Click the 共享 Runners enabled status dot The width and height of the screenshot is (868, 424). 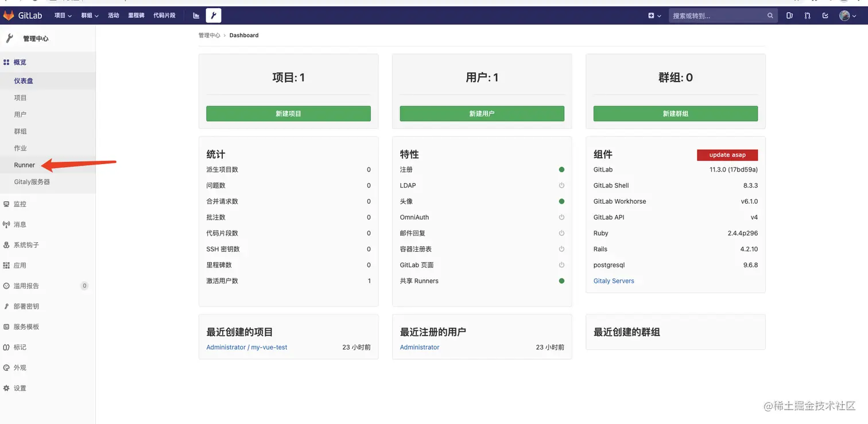[x=561, y=281]
